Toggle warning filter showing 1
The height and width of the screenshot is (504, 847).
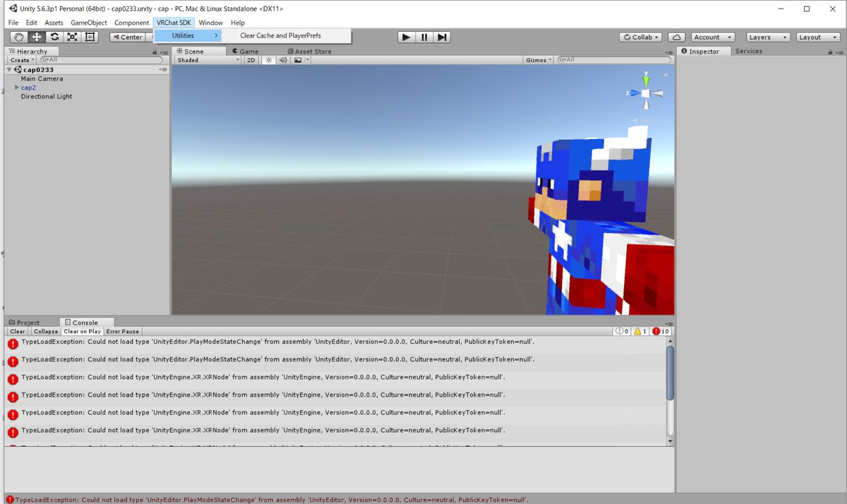tap(640, 331)
